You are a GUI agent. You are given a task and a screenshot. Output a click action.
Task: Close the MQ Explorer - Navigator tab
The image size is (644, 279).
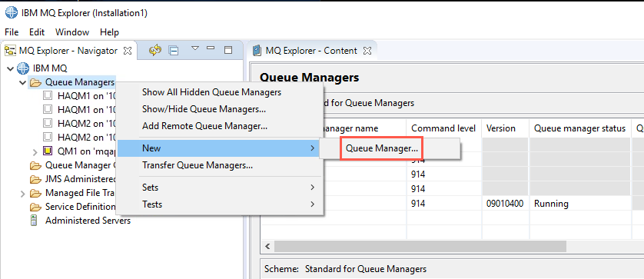128,51
